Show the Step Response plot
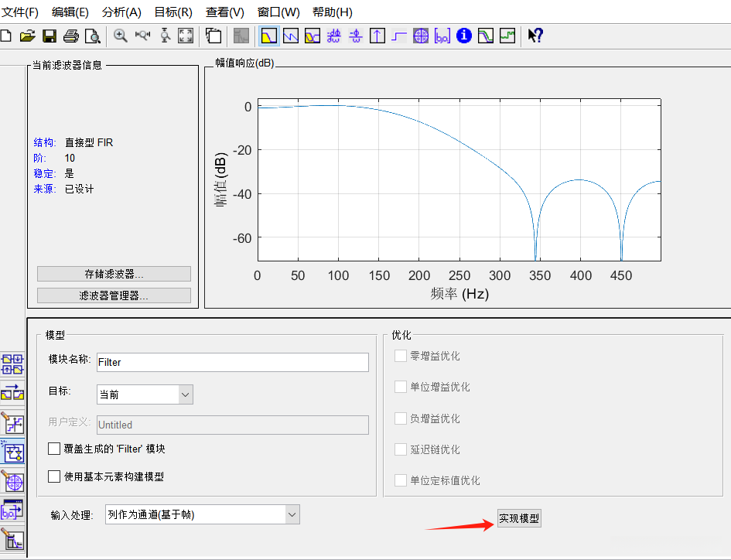The width and height of the screenshot is (731, 560). point(399,36)
